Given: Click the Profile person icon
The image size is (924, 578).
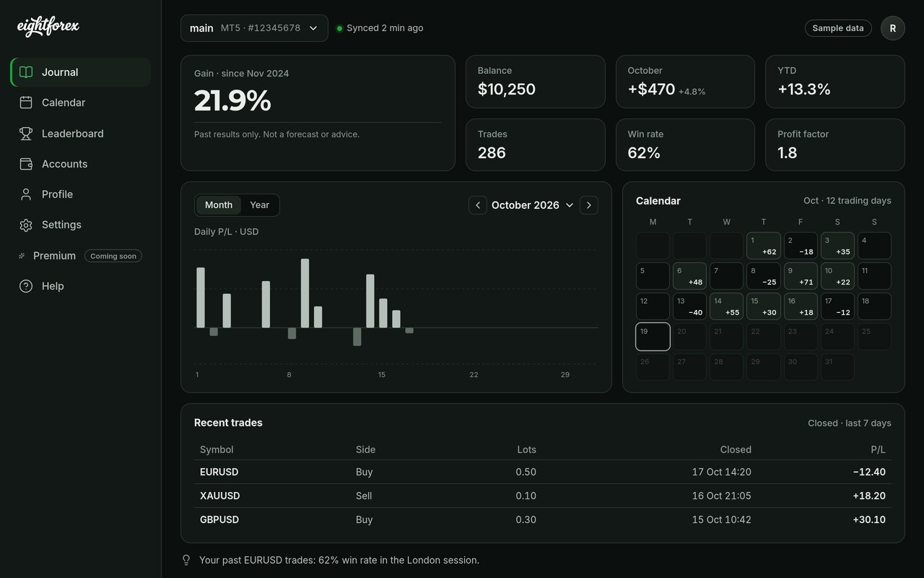Looking at the screenshot, I should [x=26, y=194].
